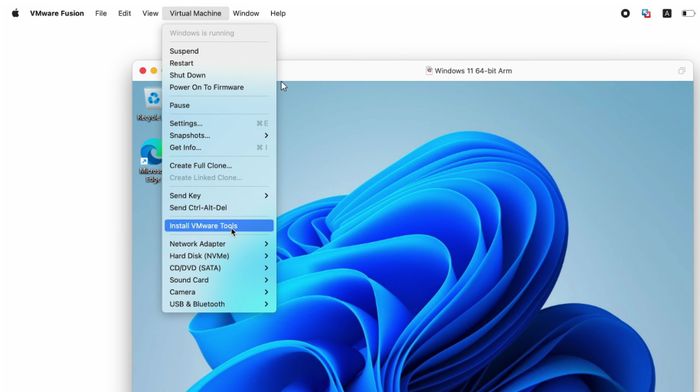Image resolution: width=700 pixels, height=392 pixels.
Task: Open virtual machine Settings…
Action: 219,123
